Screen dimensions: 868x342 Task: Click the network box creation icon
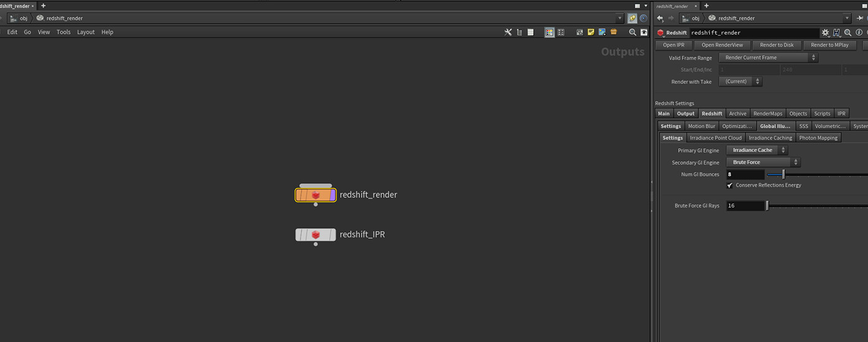(580, 32)
